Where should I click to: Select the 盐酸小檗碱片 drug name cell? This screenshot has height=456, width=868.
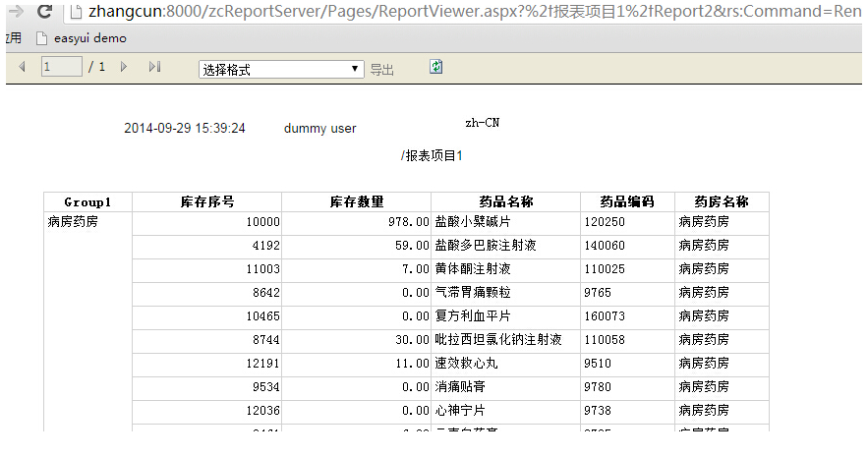click(x=472, y=222)
